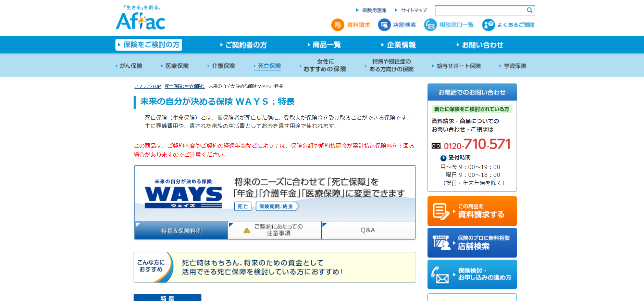Switch to Q&A tab

[368, 230]
